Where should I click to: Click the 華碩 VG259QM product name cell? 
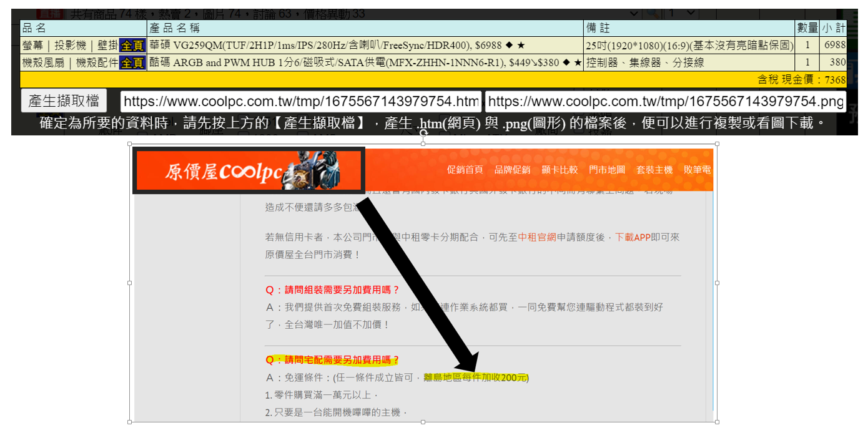365,46
